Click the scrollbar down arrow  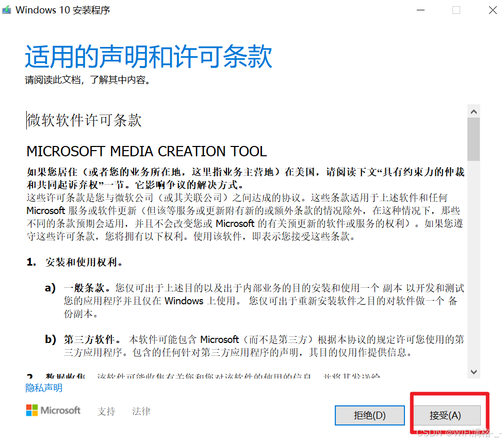click(x=474, y=372)
